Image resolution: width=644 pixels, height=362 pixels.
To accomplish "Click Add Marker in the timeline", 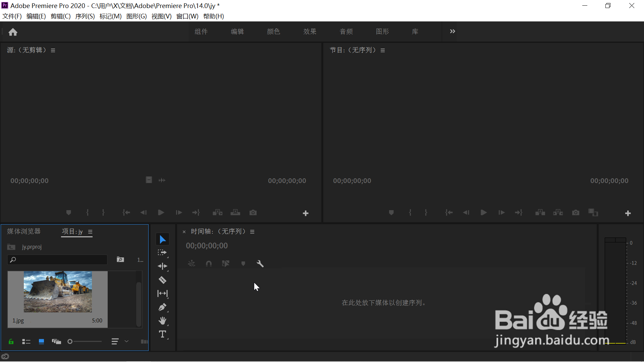I will click(x=243, y=264).
